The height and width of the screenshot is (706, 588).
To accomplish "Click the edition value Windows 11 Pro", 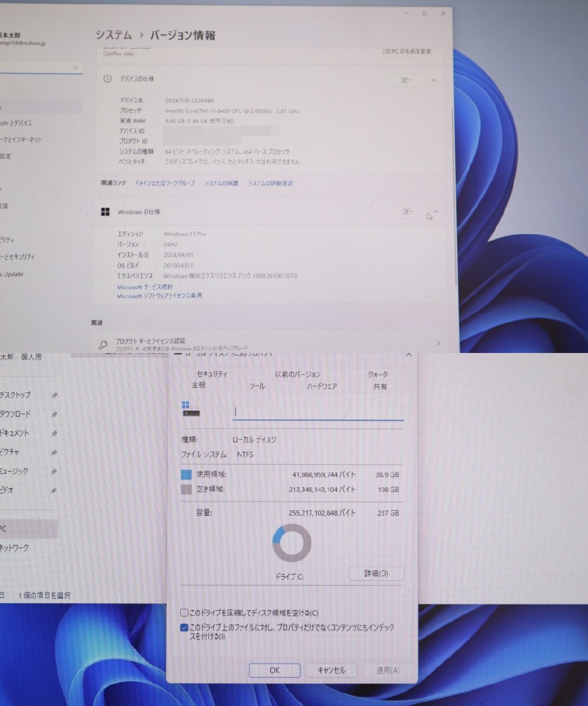I will [x=185, y=234].
